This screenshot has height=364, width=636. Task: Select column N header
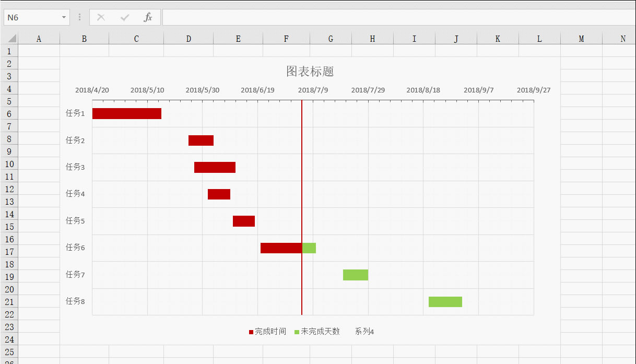619,39
